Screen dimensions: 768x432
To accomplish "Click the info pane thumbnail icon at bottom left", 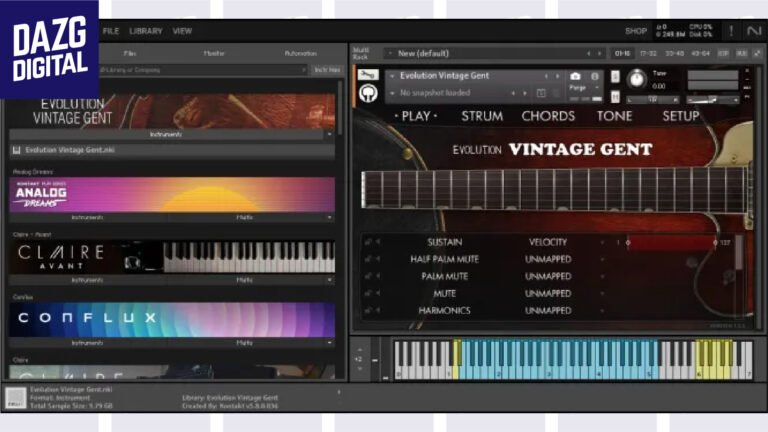I will pyautogui.click(x=16, y=397).
